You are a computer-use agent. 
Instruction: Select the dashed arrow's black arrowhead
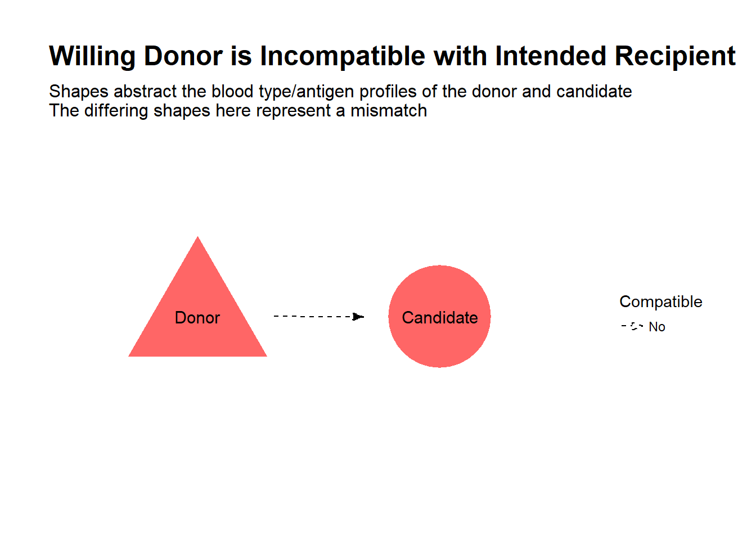(358, 317)
